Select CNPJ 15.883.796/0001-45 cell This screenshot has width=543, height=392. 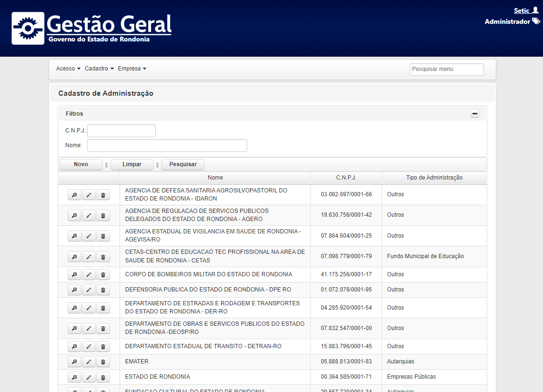[346, 346]
